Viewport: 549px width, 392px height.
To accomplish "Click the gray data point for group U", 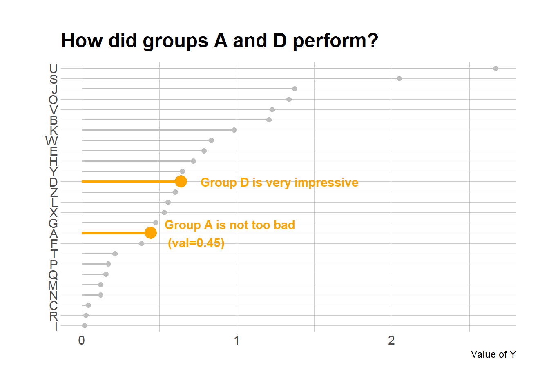I will (495, 68).
